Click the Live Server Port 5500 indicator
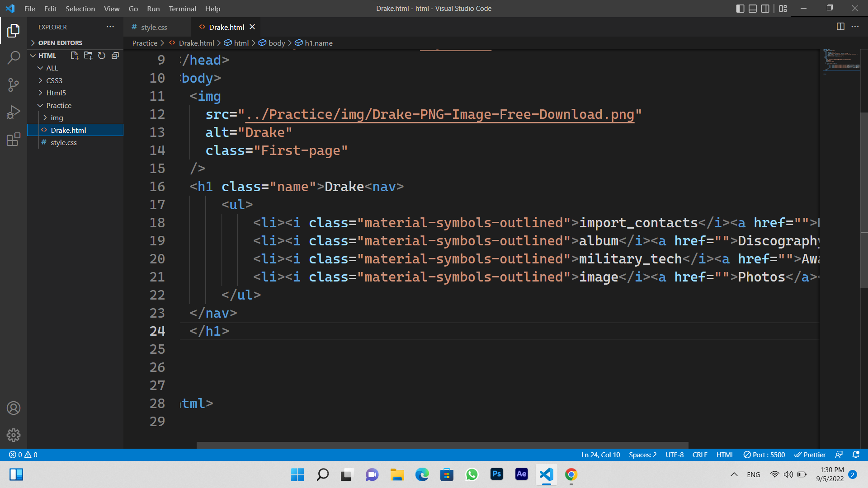This screenshot has width=868, height=488. pos(764,455)
